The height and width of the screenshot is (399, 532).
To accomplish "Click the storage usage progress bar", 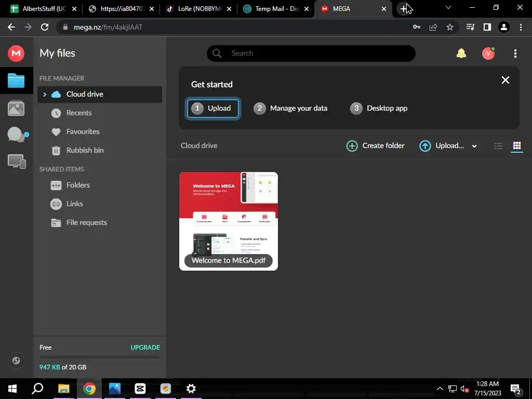I will (x=99, y=357).
